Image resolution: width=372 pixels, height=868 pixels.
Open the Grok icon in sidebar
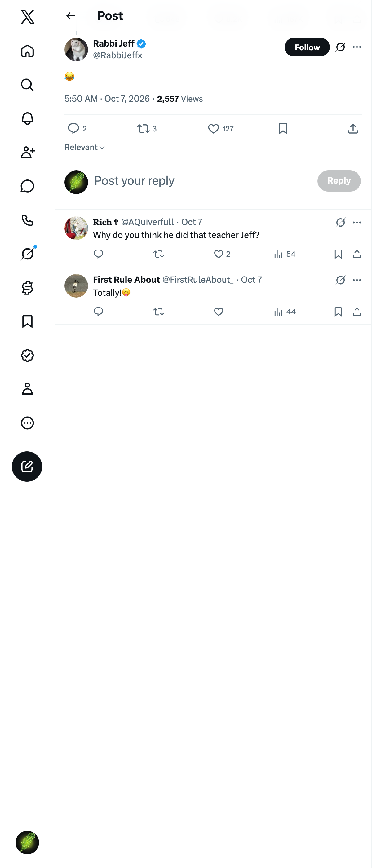coord(27,254)
